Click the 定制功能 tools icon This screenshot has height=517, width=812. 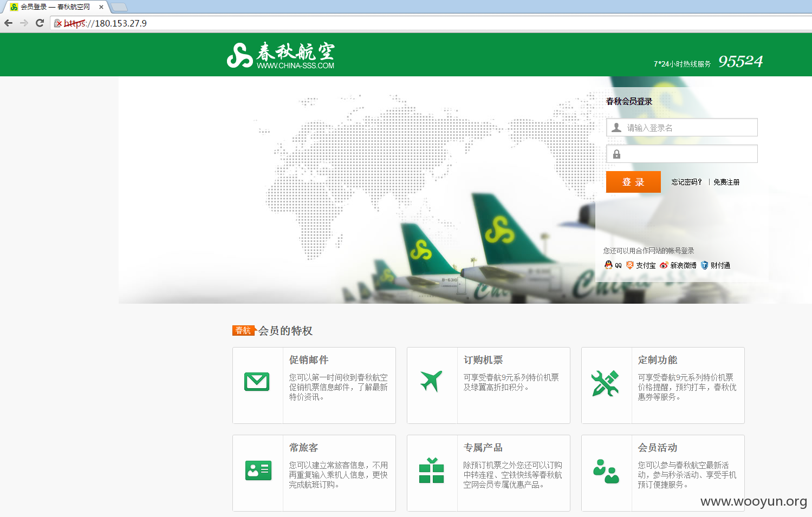pos(606,383)
